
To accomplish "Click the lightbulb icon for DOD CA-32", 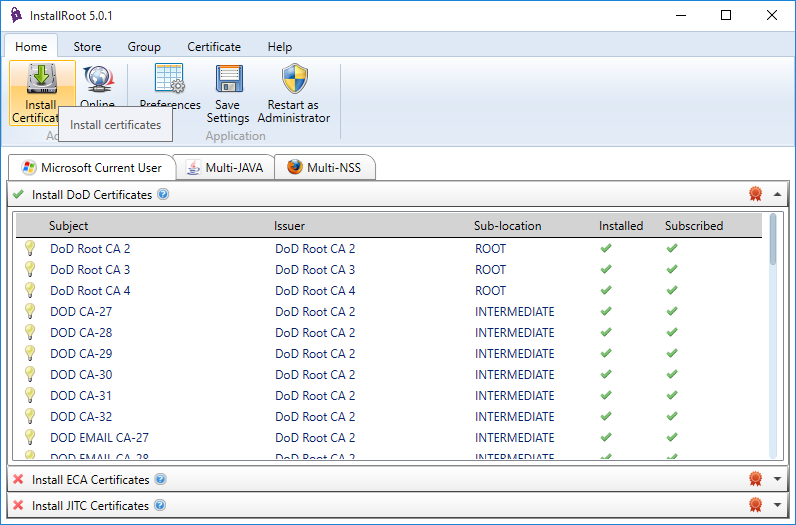I will click(x=30, y=416).
